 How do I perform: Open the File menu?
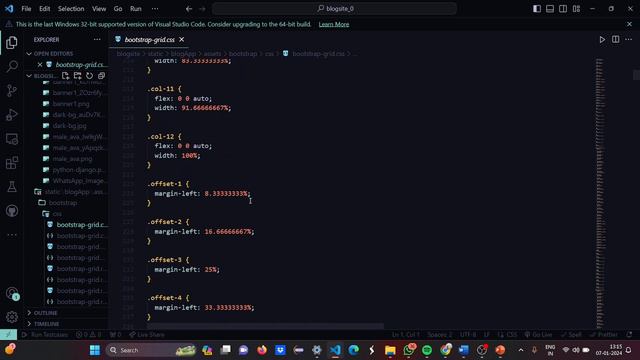[x=26, y=9]
